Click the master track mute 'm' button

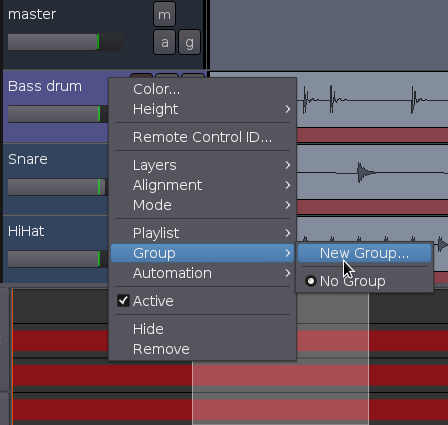pos(164,14)
